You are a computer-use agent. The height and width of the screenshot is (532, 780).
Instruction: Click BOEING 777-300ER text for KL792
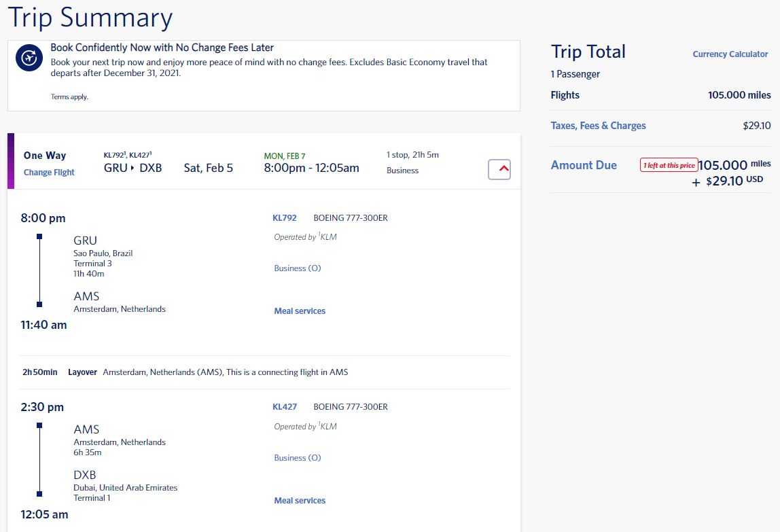click(x=351, y=218)
